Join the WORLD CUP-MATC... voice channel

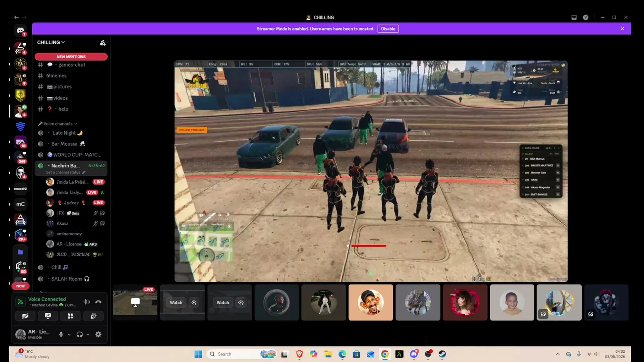tap(71, 155)
